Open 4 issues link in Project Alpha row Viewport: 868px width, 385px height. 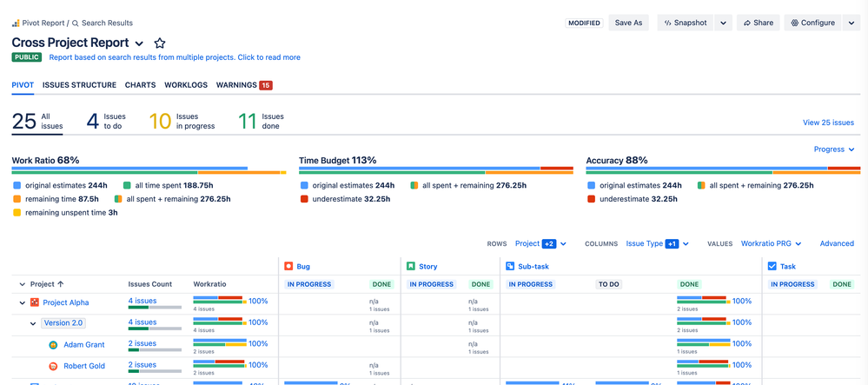tap(142, 301)
